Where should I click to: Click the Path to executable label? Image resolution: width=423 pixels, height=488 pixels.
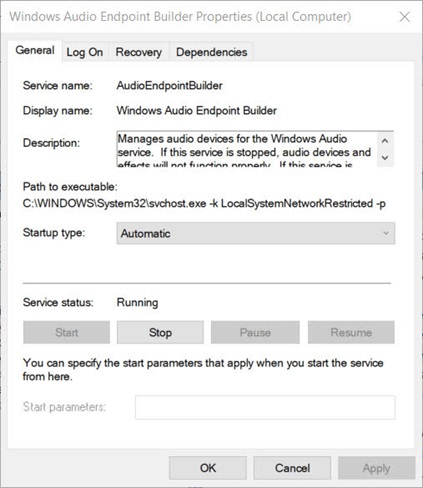[x=70, y=187]
